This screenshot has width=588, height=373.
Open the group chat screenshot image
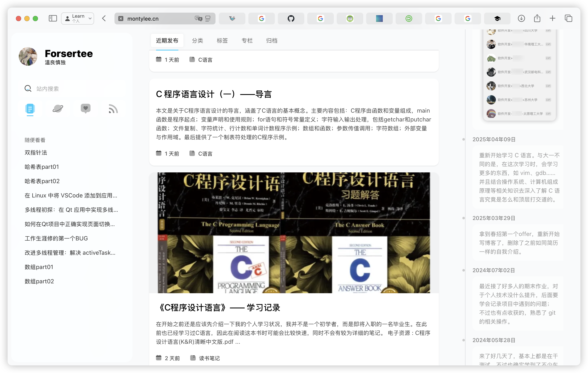pyautogui.click(x=520, y=75)
